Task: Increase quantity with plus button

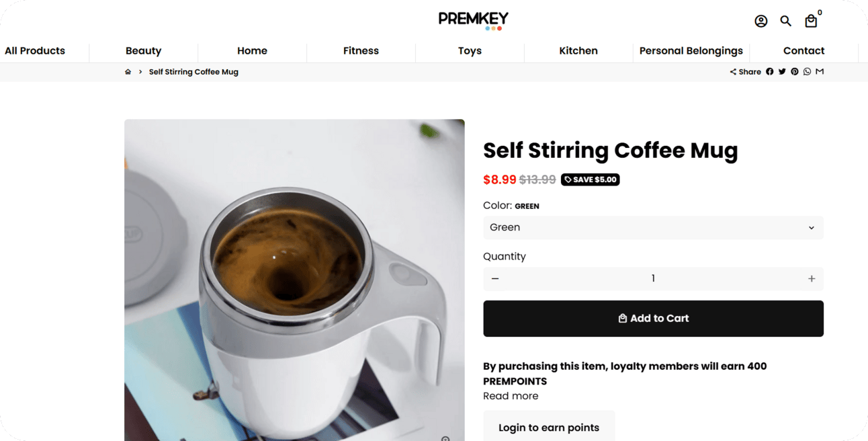Action: [812, 278]
